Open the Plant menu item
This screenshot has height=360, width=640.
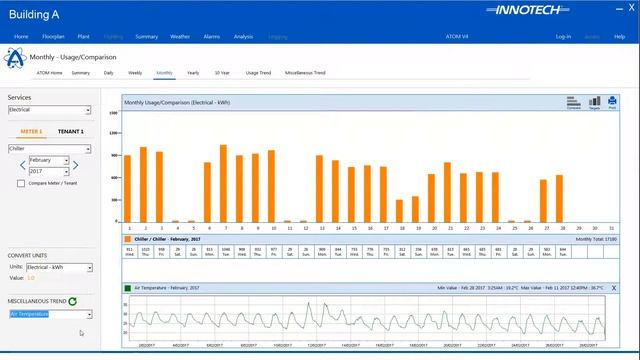[83, 37]
